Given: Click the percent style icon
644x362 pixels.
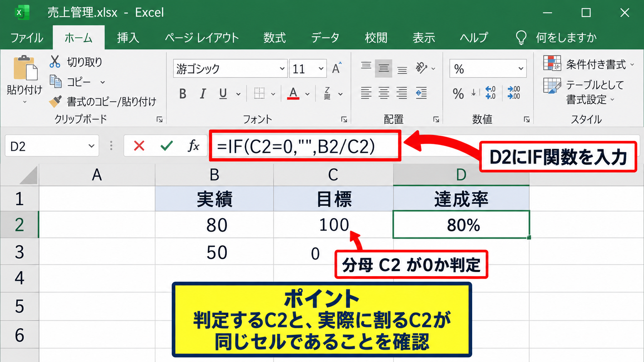Looking at the screenshot, I should [x=458, y=93].
